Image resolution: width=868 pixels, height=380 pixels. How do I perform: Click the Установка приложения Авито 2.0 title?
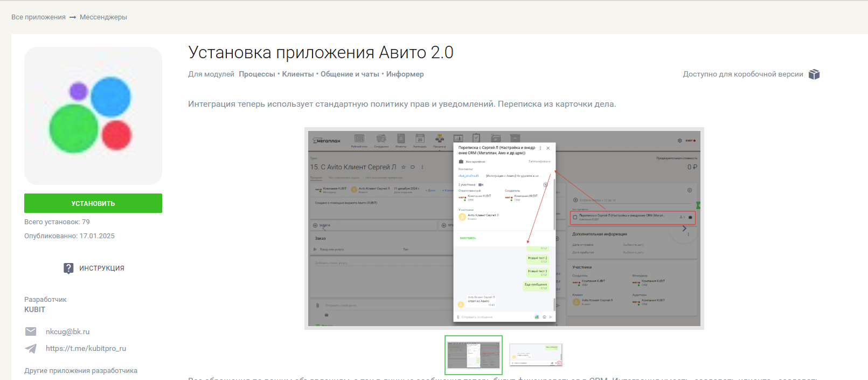[x=321, y=52]
